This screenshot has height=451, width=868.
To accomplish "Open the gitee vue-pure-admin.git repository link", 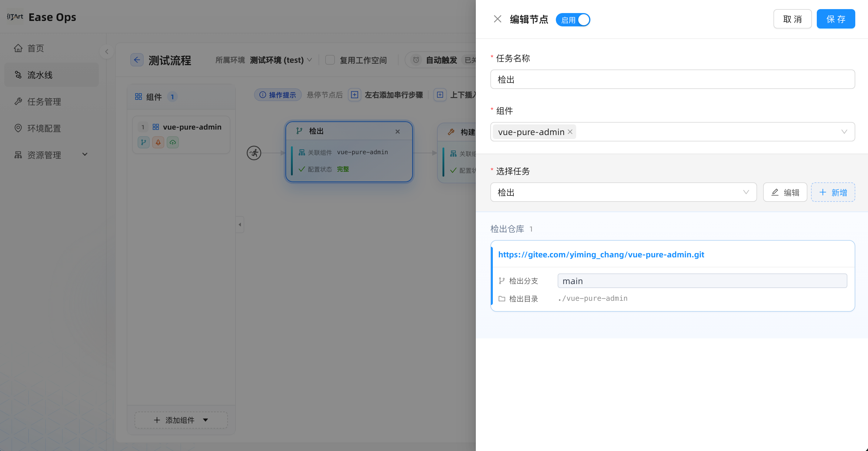I will tap(601, 254).
